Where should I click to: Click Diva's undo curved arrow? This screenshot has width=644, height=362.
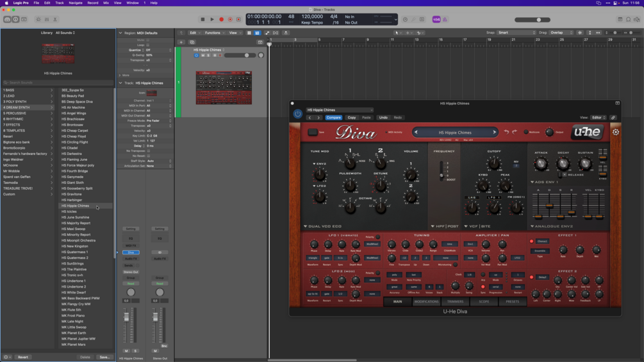coord(506,132)
